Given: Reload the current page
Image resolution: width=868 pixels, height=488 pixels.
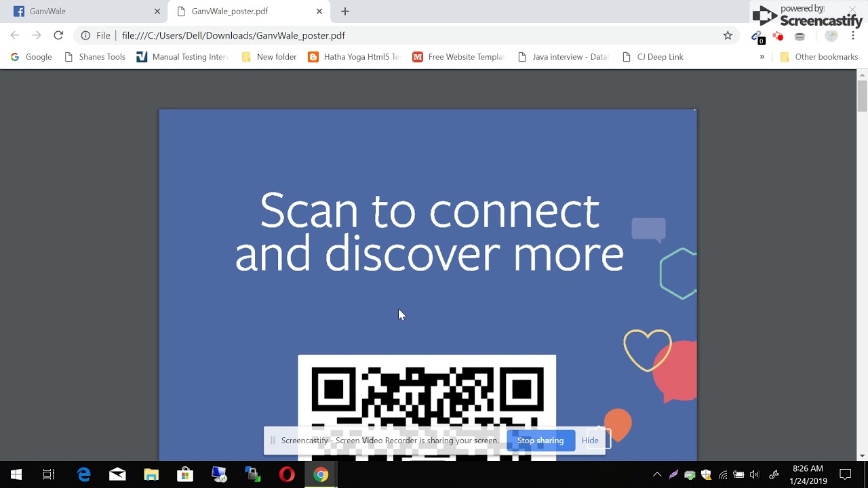Looking at the screenshot, I should (x=58, y=35).
